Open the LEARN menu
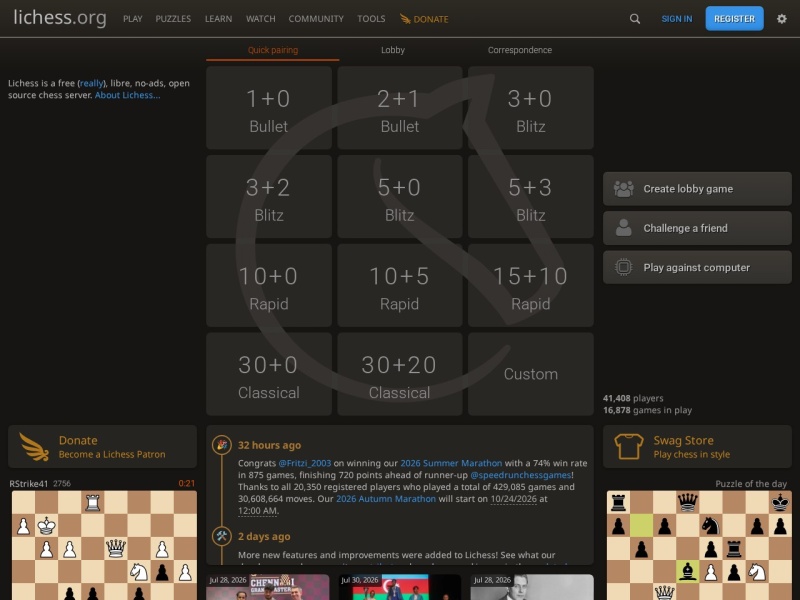Viewport: 800px width, 600px height. coord(218,19)
